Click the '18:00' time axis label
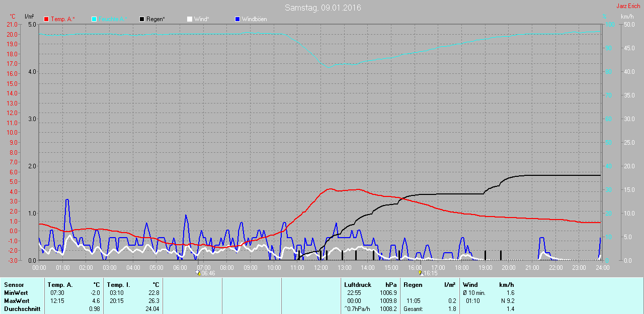The width and height of the screenshot is (644, 314). [461, 268]
